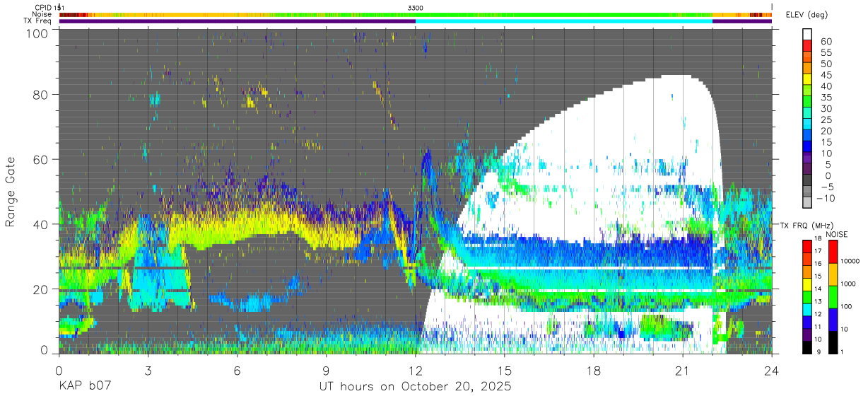
Task: Click the 6 tick on UT hours axis
Action: click(237, 371)
